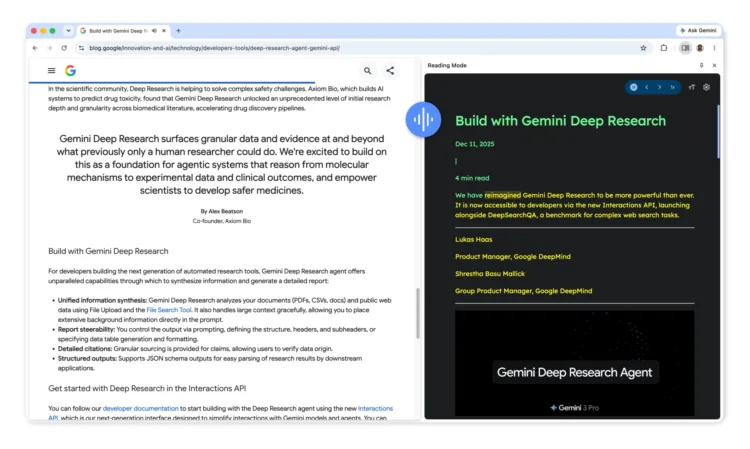Close the Build with Gemini tab
The width and height of the screenshot is (750, 449).
[x=164, y=31]
